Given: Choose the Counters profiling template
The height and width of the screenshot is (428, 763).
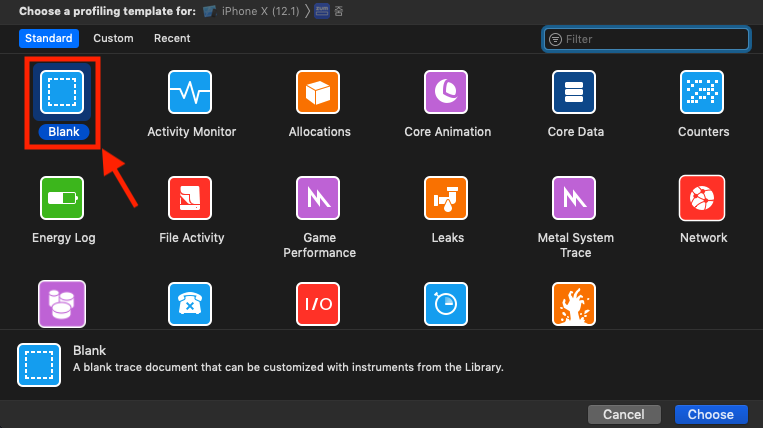Looking at the screenshot, I should click(703, 93).
